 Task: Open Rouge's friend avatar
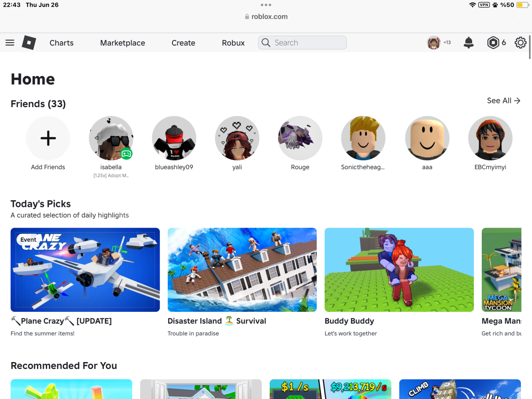pos(300,138)
